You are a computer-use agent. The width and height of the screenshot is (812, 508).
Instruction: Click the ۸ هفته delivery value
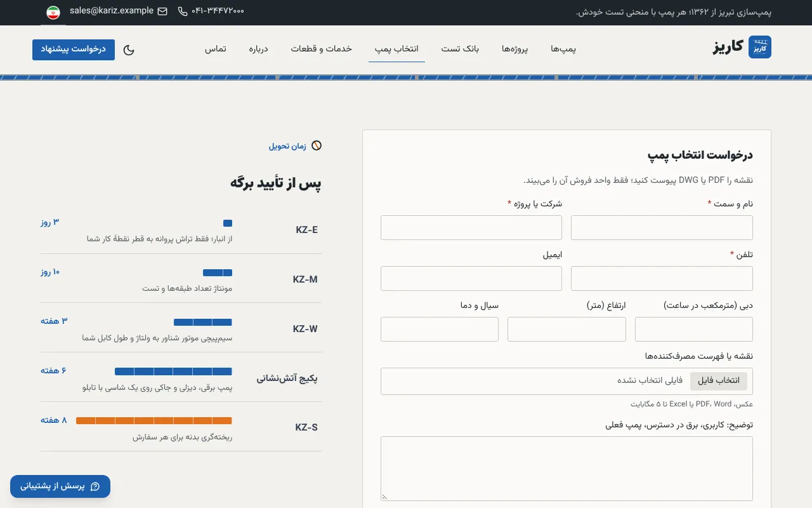click(x=54, y=420)
